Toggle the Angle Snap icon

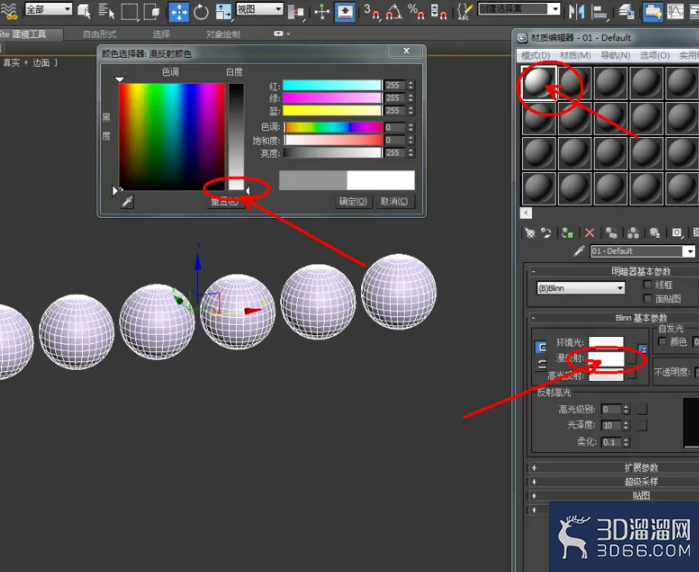tap(394, 12)
